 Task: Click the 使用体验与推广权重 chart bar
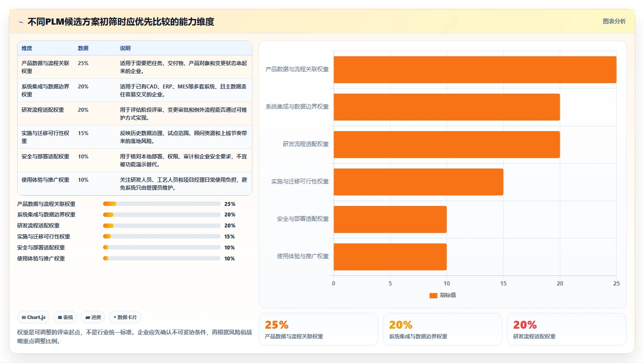coord(390,257)
